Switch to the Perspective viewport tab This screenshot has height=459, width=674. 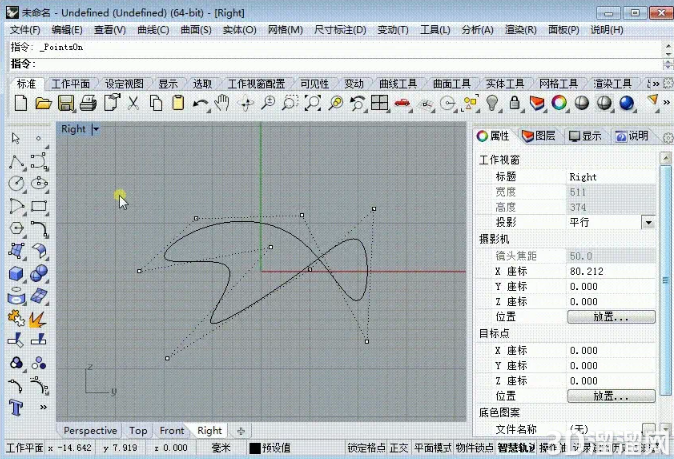[x=90, y=430]
